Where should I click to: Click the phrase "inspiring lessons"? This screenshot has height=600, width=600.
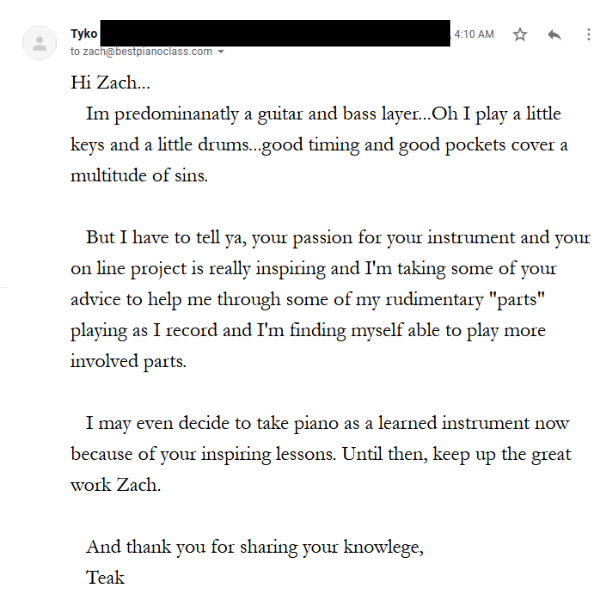(x=269, y=454)
